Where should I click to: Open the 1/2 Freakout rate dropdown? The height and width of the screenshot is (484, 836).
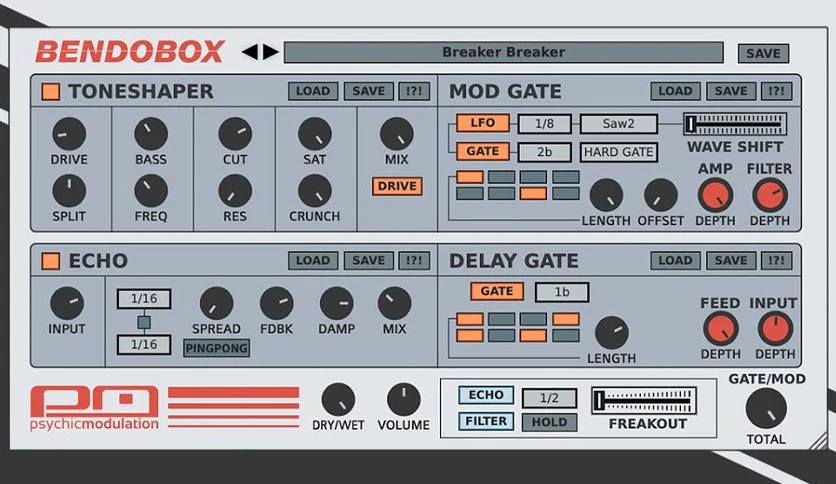tap(549, 398)
